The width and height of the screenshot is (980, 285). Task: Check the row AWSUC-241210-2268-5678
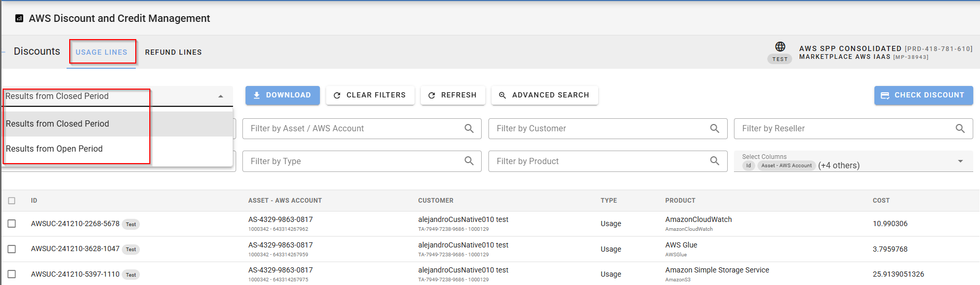tap(11, 224)
